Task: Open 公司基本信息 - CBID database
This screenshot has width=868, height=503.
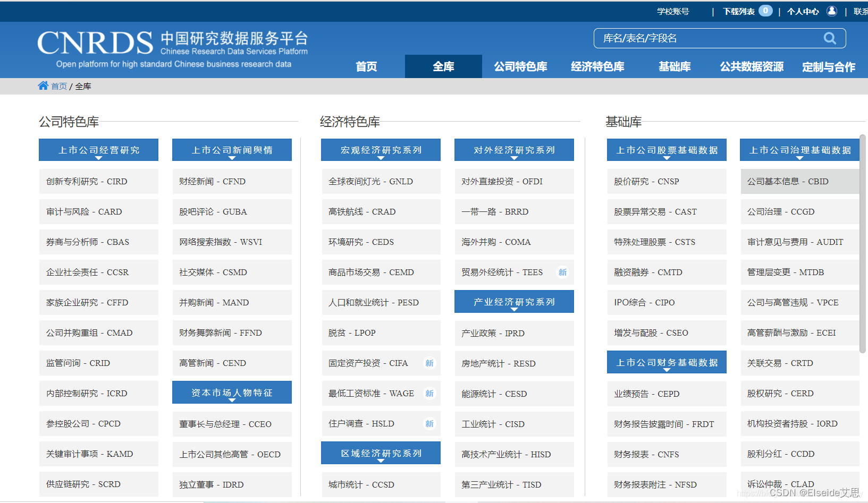Action: pyautogui.click(x=800, y=181)
